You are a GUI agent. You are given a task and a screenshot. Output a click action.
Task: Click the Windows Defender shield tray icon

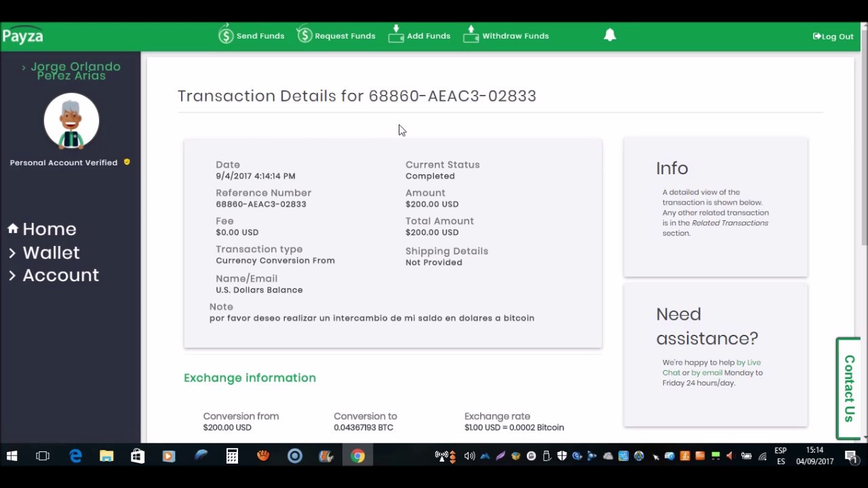(x=561, y=456)
